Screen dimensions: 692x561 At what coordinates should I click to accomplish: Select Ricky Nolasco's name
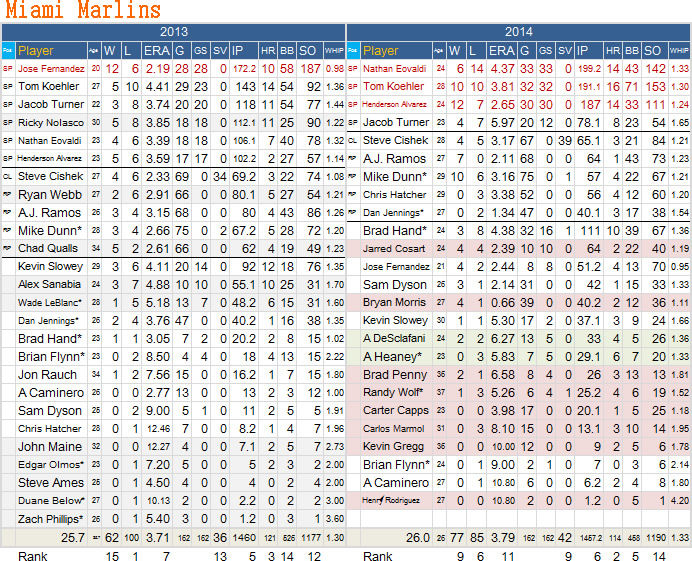click(51, 123)
